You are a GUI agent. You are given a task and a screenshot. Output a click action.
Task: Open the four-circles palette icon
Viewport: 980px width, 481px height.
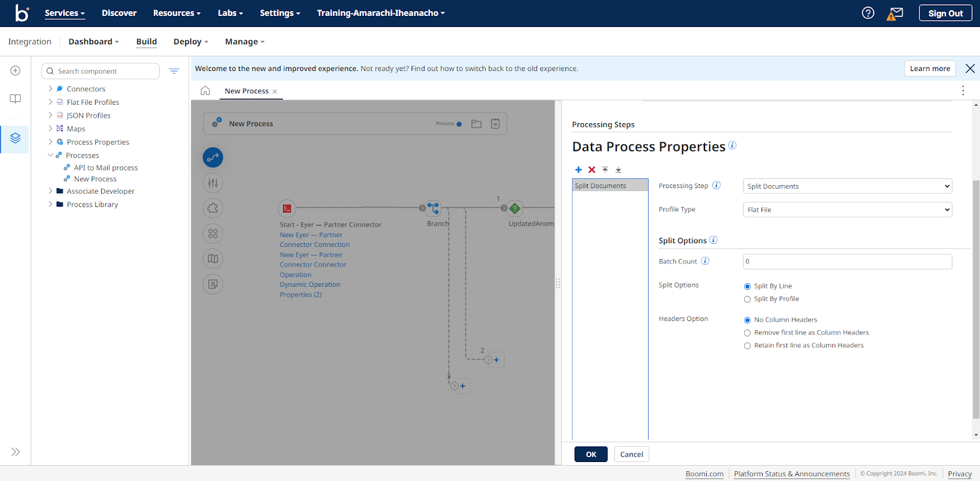click(213, 233)
